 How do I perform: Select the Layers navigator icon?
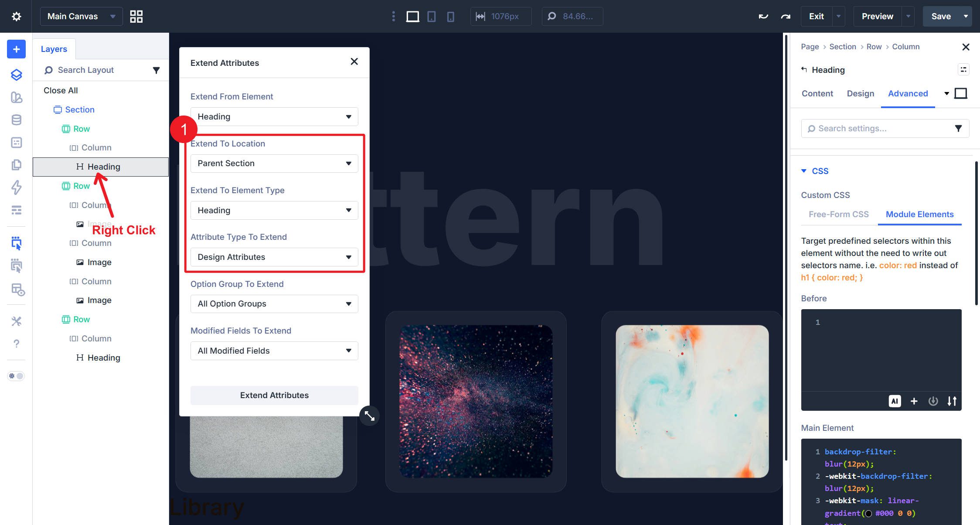(16, 75)
